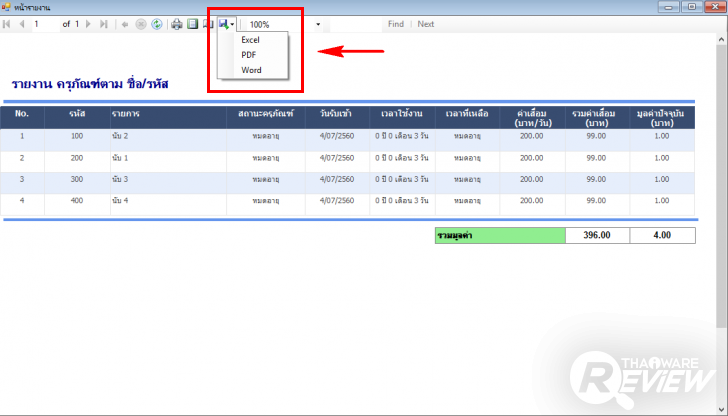Export the report to Word
The height and width of the screenshot is (416, 728).
click(x=251, y=70)
